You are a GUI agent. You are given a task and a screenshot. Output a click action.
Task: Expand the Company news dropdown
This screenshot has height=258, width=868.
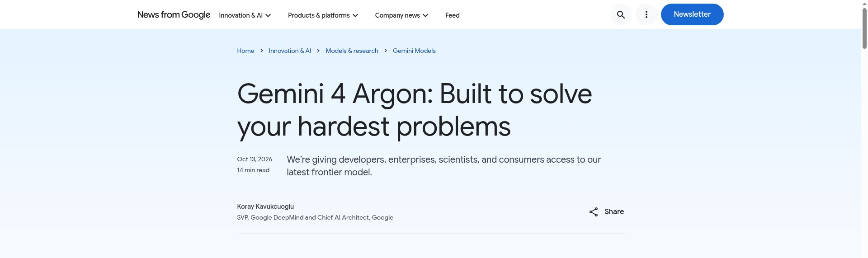tap(401, 15)
